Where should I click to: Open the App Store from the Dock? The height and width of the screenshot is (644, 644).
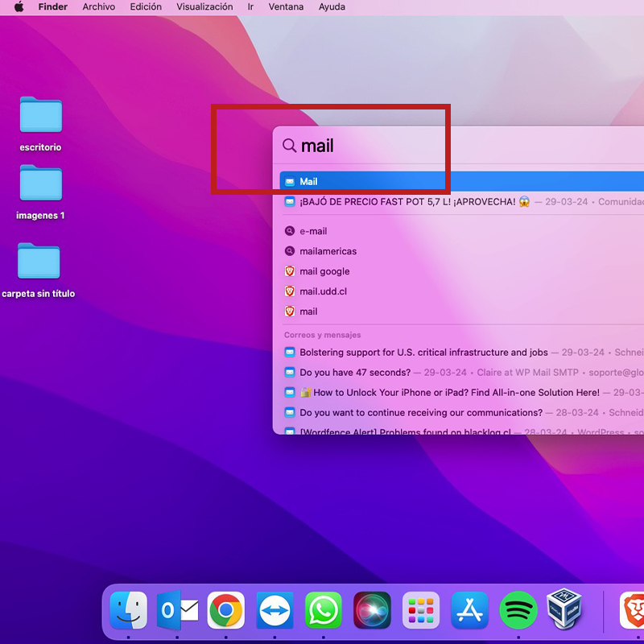469,610
